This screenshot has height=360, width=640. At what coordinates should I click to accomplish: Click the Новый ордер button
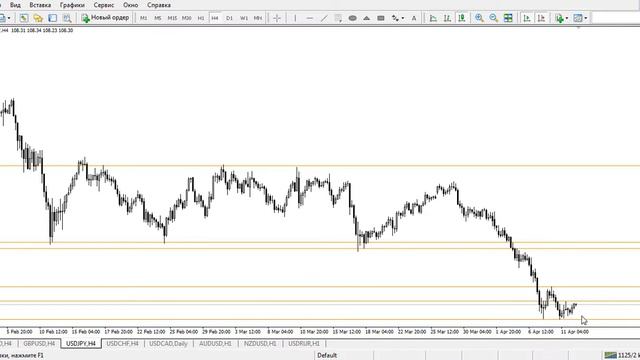tap(105, 18)
